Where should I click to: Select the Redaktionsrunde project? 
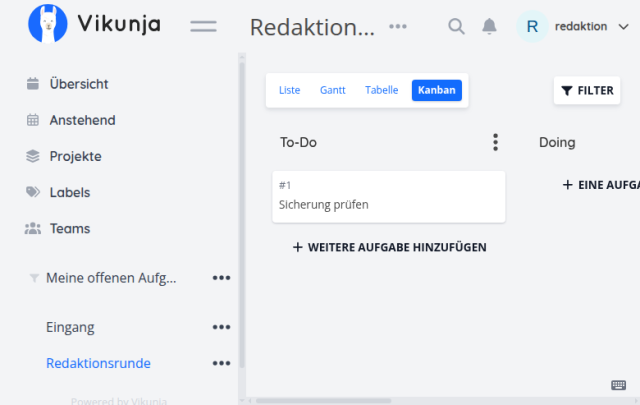[x=98, y=363]
